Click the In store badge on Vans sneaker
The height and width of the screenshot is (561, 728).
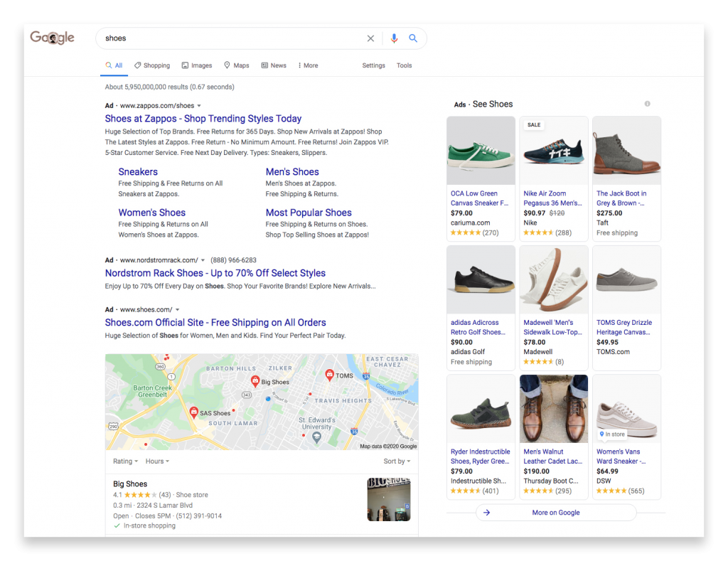pos(612,434)
